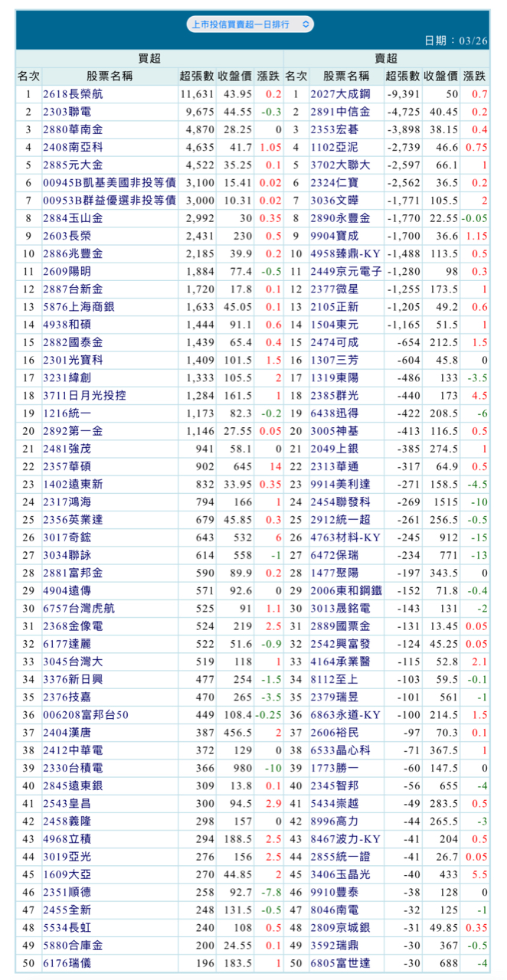Open stock link 4968立積
507x980 pixels.
click(x=66, y=839)
